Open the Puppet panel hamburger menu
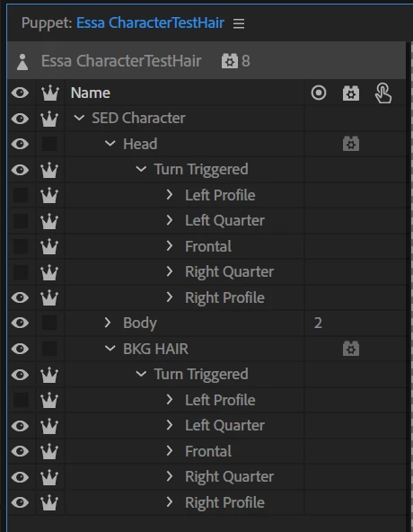The image size is (413, 532). 239,23
